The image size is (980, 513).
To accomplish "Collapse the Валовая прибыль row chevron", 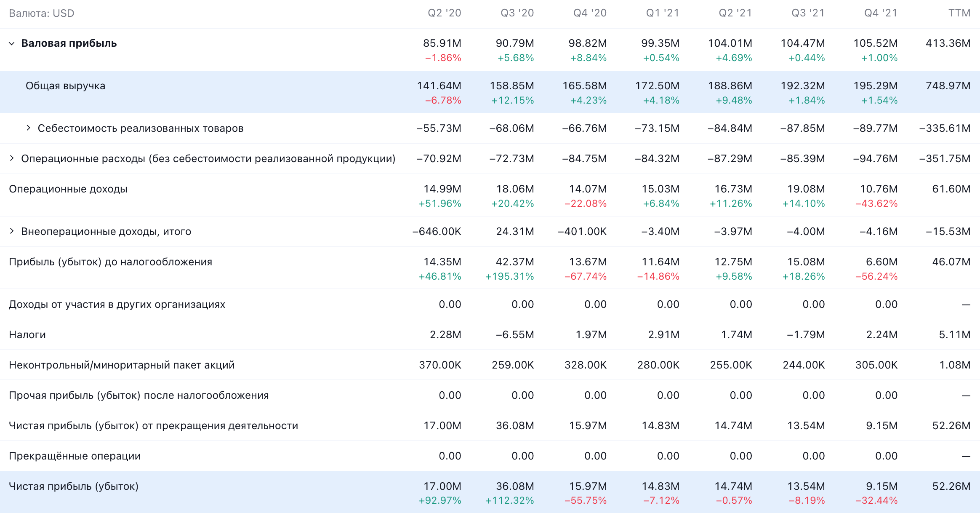I will pos(12,43).
